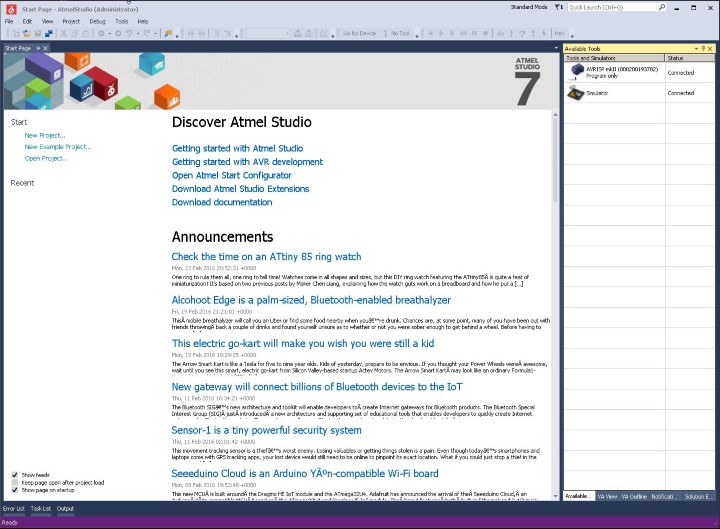The width and height of the screenshot is (720, 529).
Task: Close the Available Tools panel
Action: [710, 48]
